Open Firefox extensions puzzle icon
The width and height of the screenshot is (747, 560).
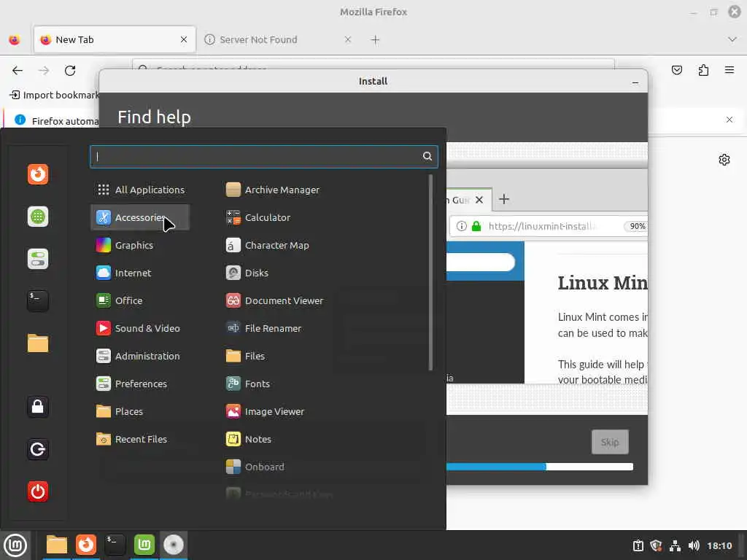point(703,71)
